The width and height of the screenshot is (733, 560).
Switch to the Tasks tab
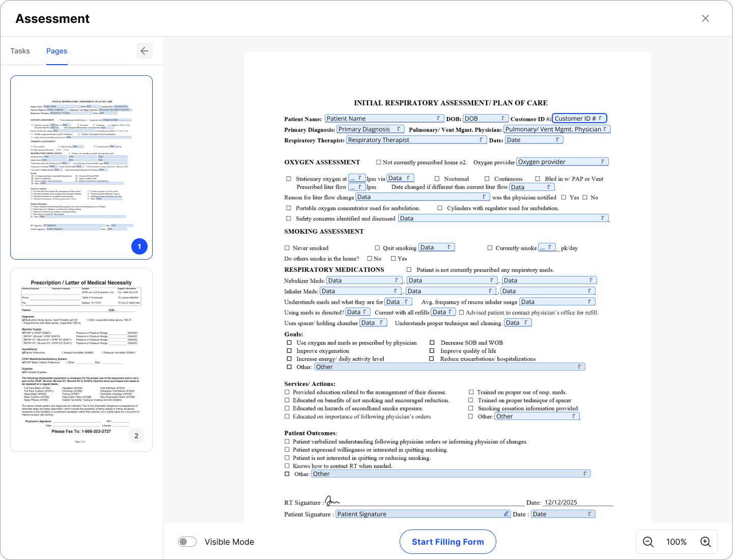point(20,51)
